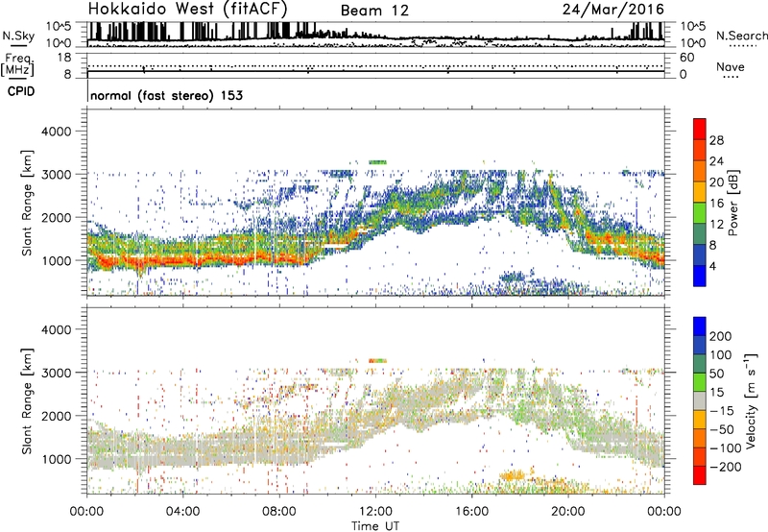The height and width of the screenshot is (532, 768).
Task: Click 'normal (fast stereo) 153' text
Action: click(x=166, y=96)
